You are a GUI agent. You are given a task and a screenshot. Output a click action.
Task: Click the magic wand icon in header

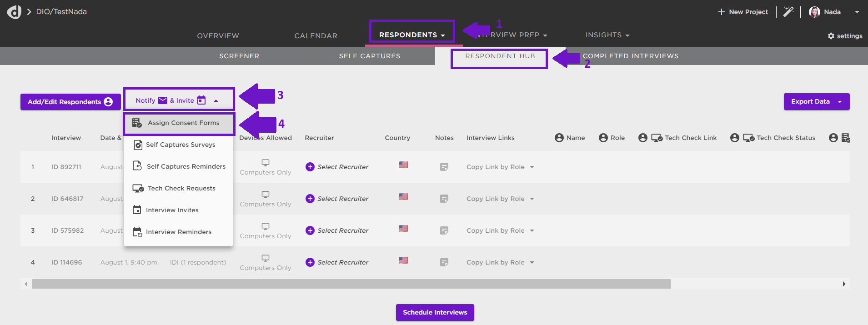[788, 12]
